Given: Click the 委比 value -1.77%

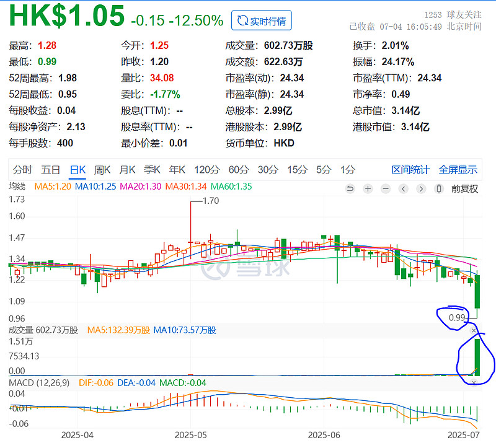Looking at the screenshot, I should (x=165, y=94).
